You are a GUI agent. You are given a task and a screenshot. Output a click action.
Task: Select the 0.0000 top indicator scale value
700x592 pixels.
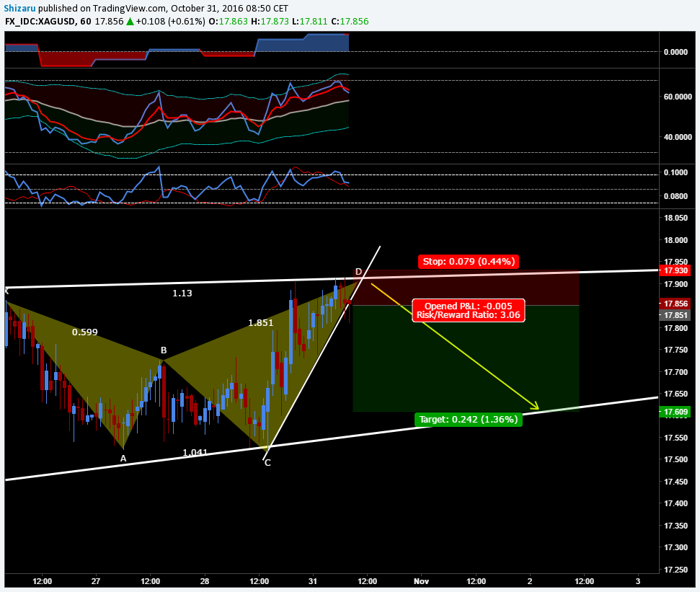click(676, 52)
